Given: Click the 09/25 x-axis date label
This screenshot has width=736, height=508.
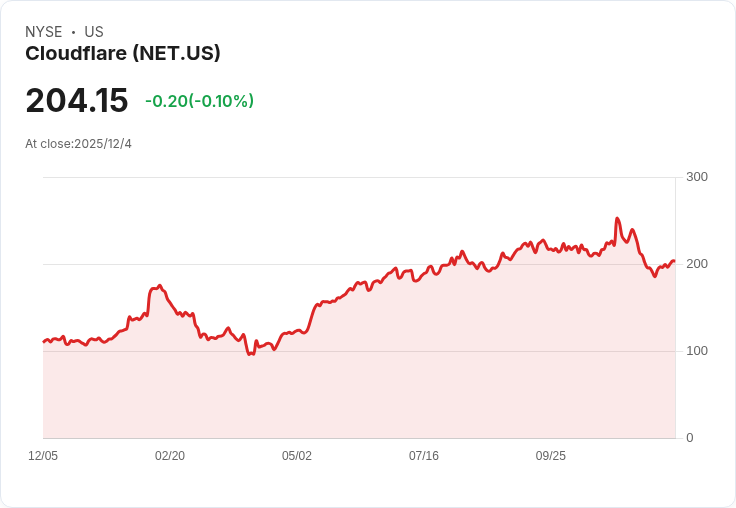Looking at the screenshot, I should 551,456.
